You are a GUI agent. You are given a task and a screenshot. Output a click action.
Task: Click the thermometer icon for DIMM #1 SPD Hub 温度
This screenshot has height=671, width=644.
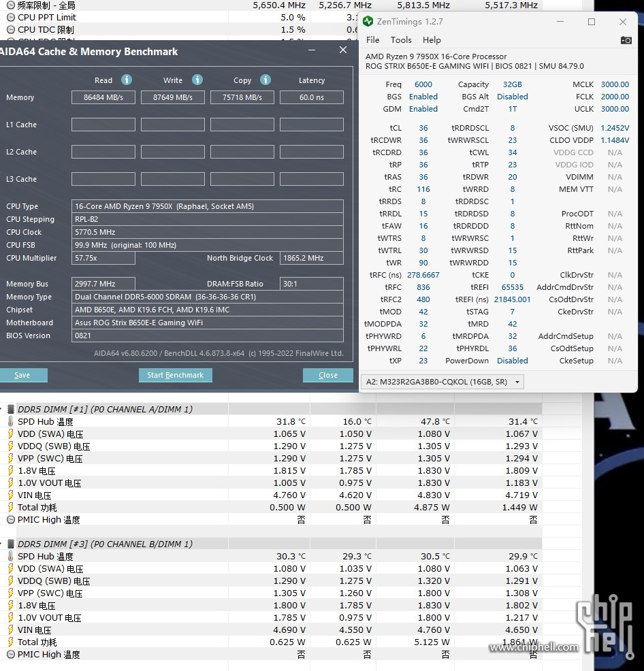(x=11, y=421)
